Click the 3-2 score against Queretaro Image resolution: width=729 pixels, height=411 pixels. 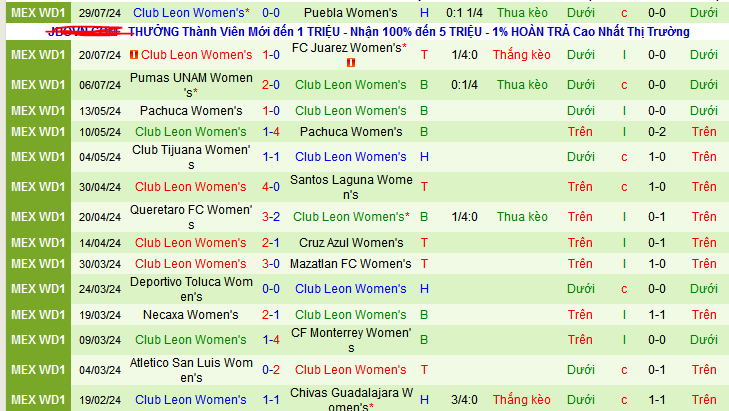(271, 217)
